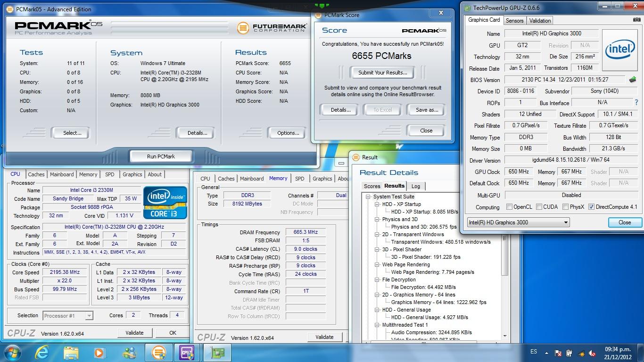Screen dimensions: 644x362
Task: Click the Result window title bar icon
Action: [x=356, y=157]
